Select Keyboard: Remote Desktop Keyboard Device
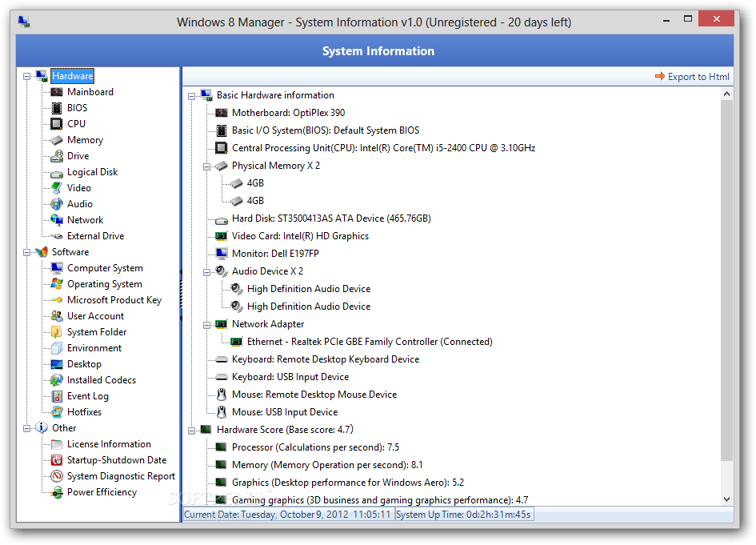Screen dimensions: 756x545 tap(326, 359)
